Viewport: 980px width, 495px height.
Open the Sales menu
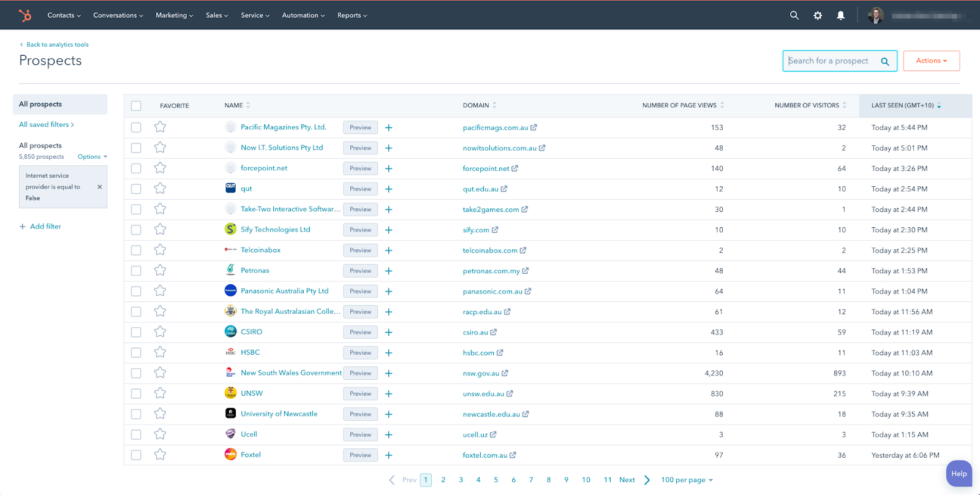(217, 15)
